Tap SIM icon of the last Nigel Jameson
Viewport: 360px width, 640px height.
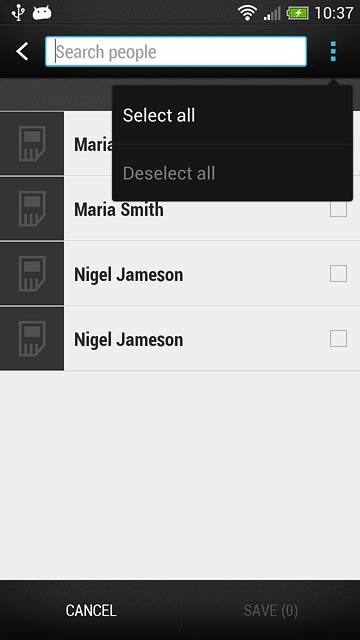pyautogui.click(x=32, y=339)
